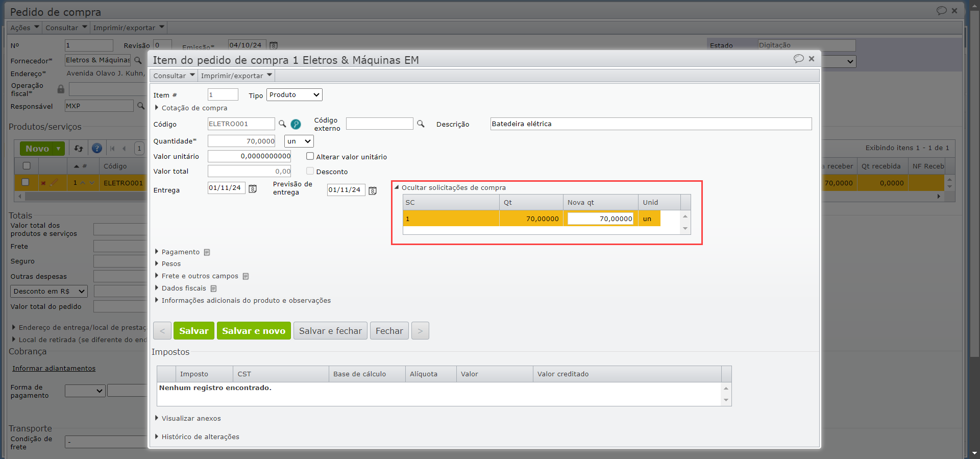The width and height of the screenshot is (980, 459).
Task: Open the Ações menu in Pedido de compra
Action: click(x=25, y=28)
